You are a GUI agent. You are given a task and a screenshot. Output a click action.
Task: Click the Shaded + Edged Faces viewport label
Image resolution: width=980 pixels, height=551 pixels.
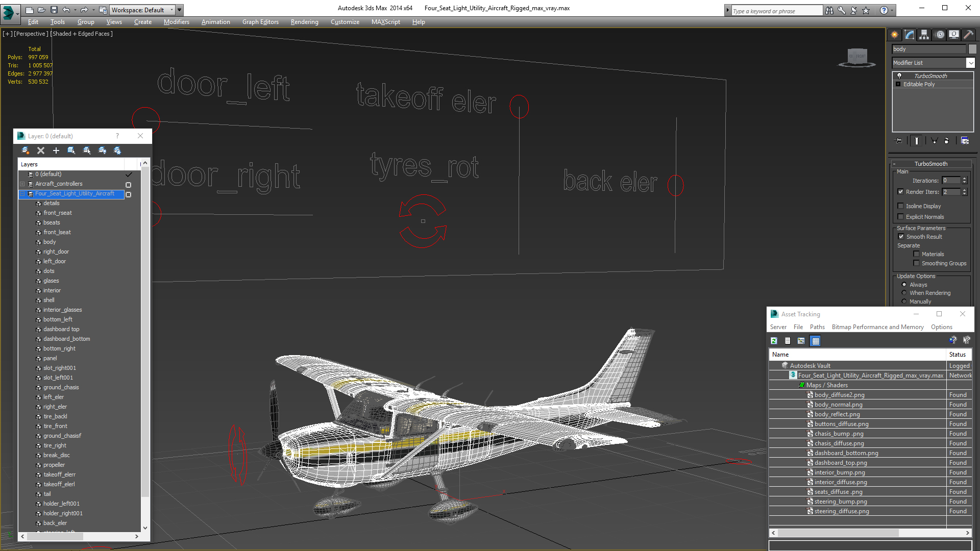(x=82, y=34)
